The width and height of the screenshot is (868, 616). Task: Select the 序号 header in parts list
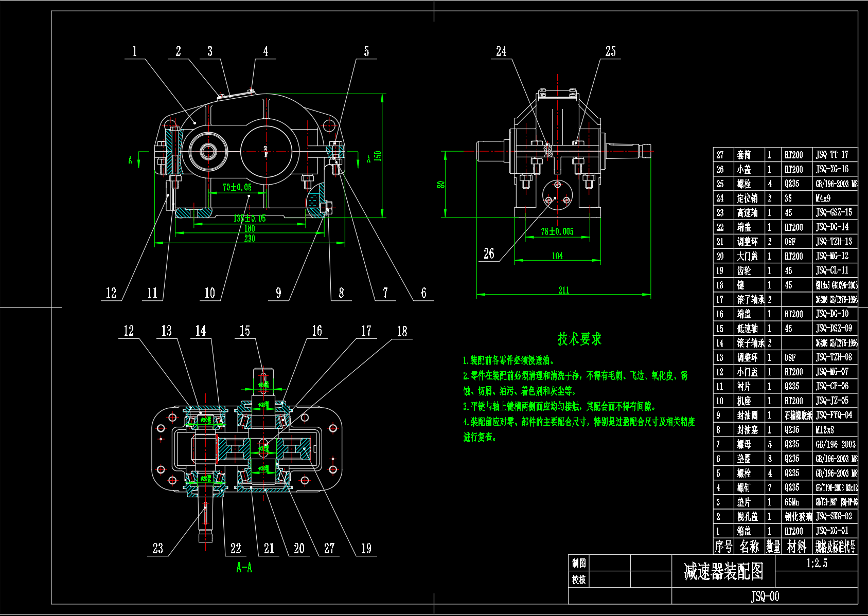click(x=723, y=547)
